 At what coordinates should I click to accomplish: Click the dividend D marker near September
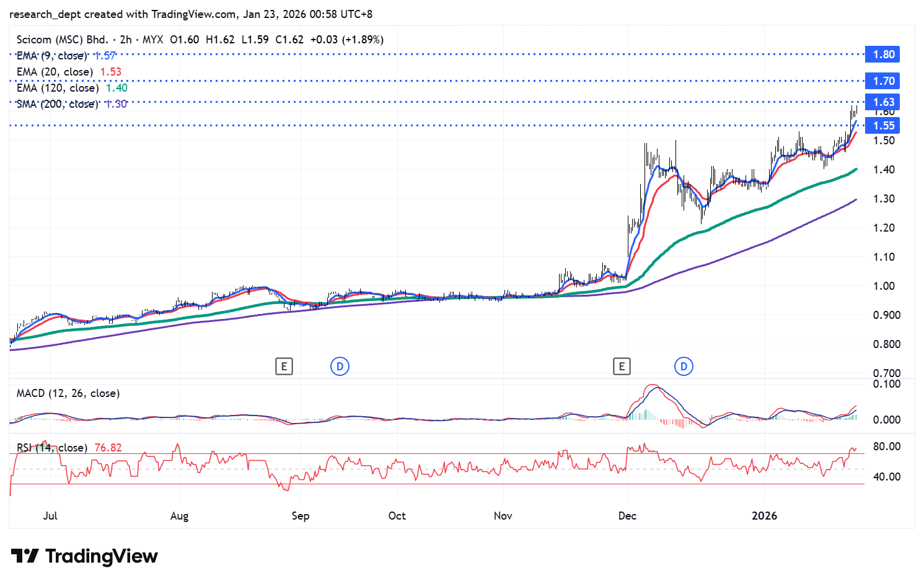(x=340, y=367)
